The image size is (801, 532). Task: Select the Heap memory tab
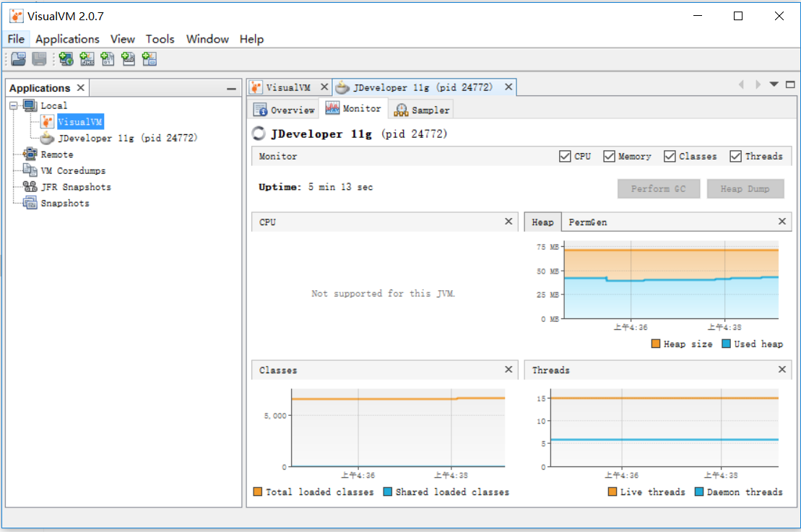(542, 222)
